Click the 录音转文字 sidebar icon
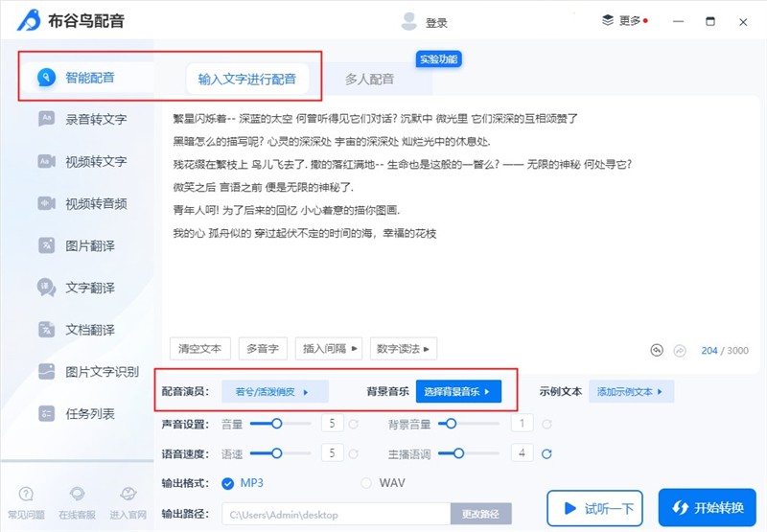The height and width of the screenshot is (532, 767). click(x=46, y=118)
